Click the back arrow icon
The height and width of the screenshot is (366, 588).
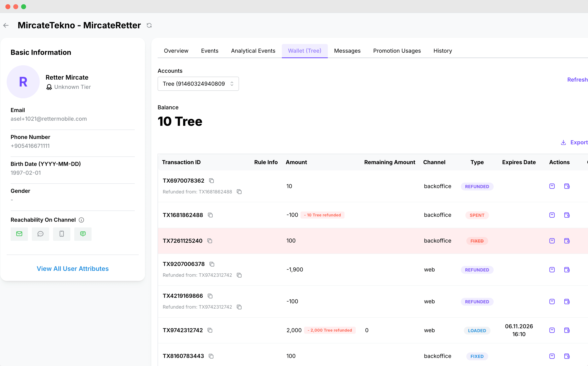[x=6, y=25]
